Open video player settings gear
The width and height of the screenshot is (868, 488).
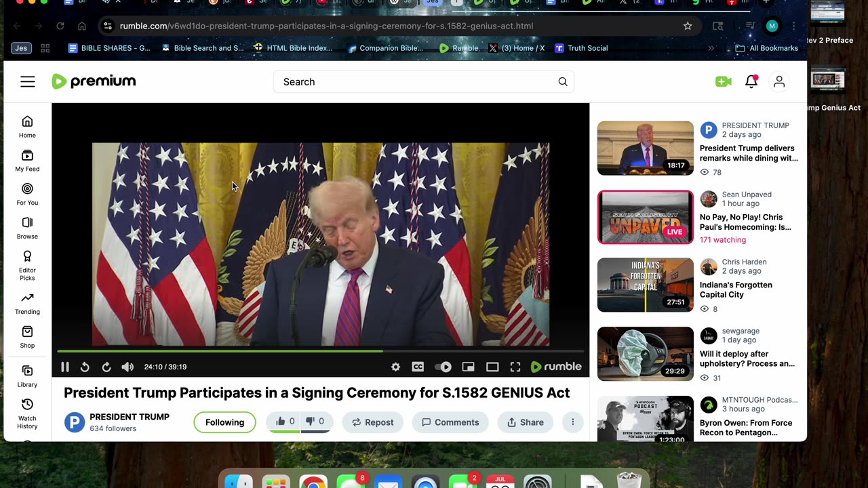(x=396, y=367)
